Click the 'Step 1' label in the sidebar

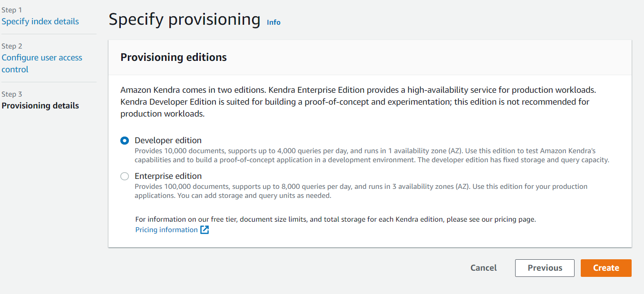12,10
